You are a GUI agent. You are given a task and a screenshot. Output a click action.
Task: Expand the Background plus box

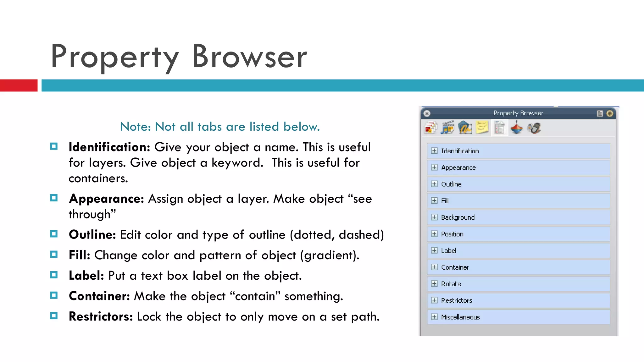click(x=434, y=217)
